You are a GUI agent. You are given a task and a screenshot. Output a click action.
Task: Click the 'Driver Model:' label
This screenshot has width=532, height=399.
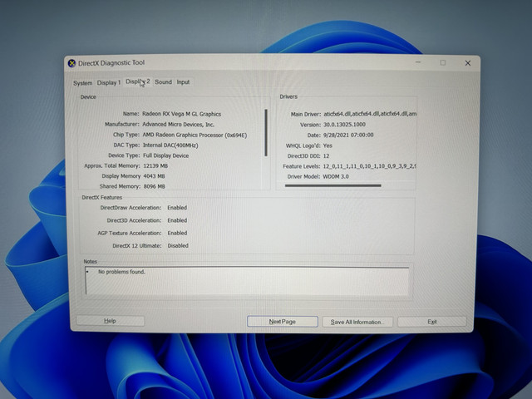coord(303,176)
